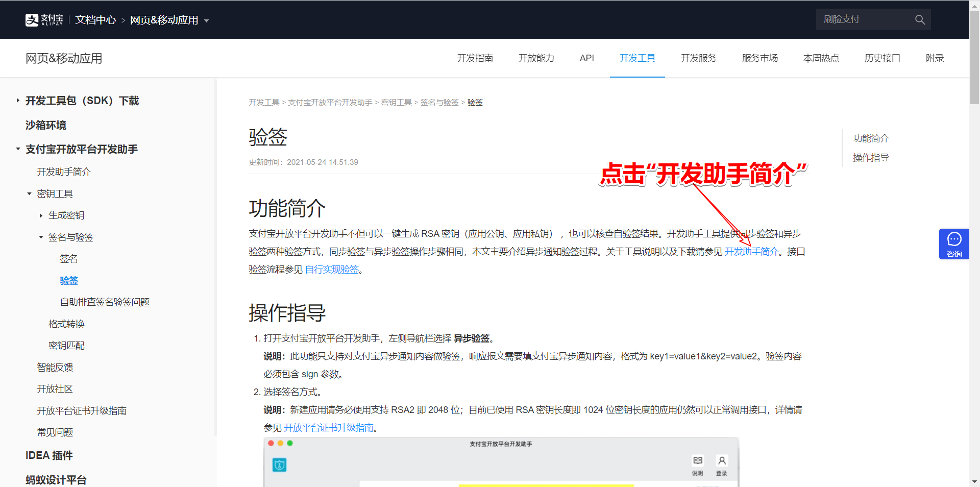
Task: Go to the 服务市场 tab
Action: pos(759,58)
